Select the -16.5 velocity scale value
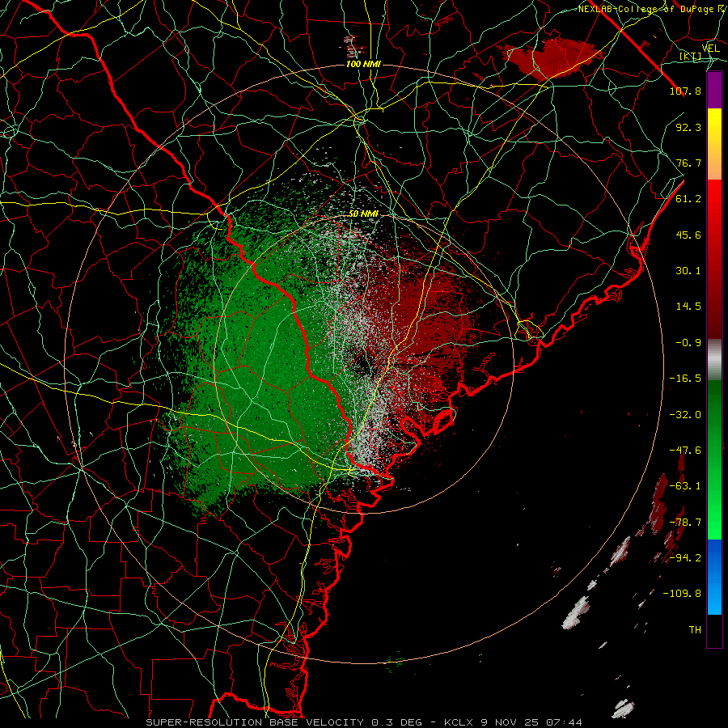This screenshot has height=728, width=728. pos(685,379)
